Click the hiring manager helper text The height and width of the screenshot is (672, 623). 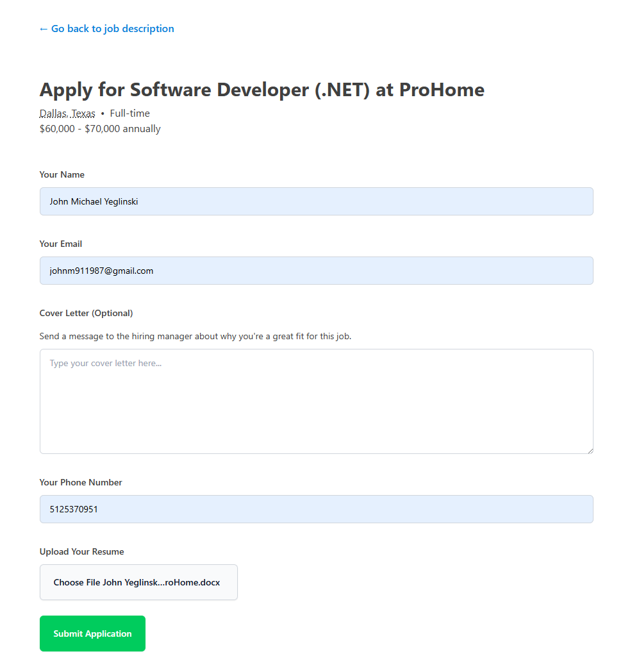point(195,336)
